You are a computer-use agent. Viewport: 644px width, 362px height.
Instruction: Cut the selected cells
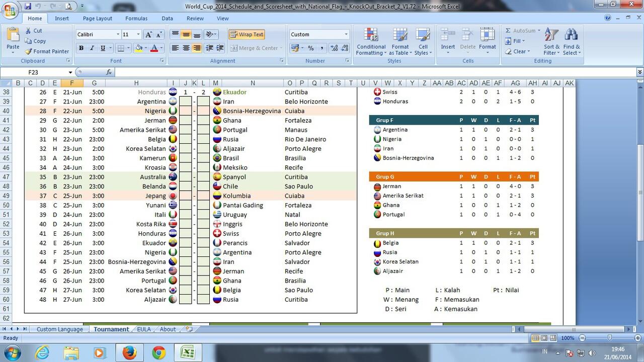pos(33,31)
